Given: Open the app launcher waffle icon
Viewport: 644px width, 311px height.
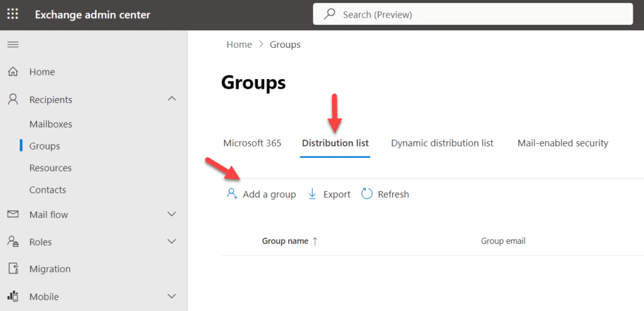Looking at the screenshot, I should pos(13,14).
